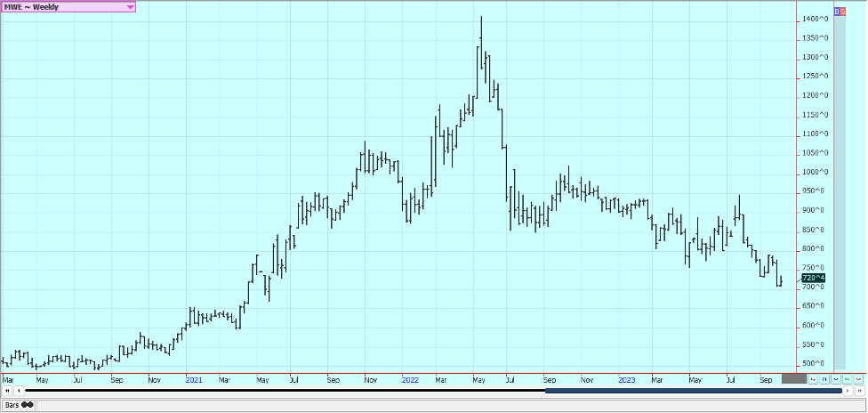This screenshot has width=868, height=413.
Task: Click the gray box beside the Sep label
Action: [x=793, y=379]
